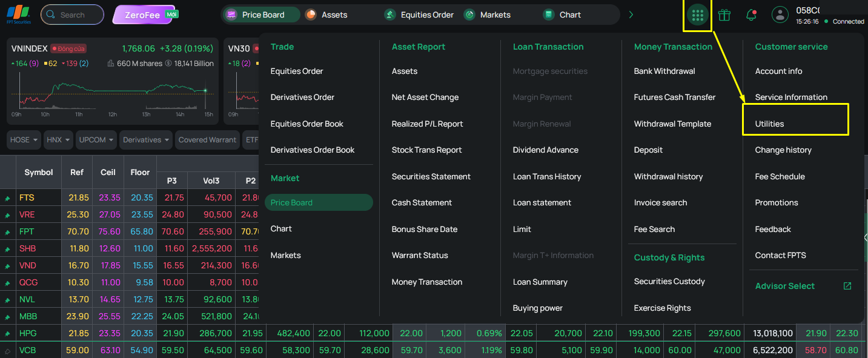This screenshot has height=358, width=868.
Task: Click the VCB symbol in table
Action: pos(27,350)
